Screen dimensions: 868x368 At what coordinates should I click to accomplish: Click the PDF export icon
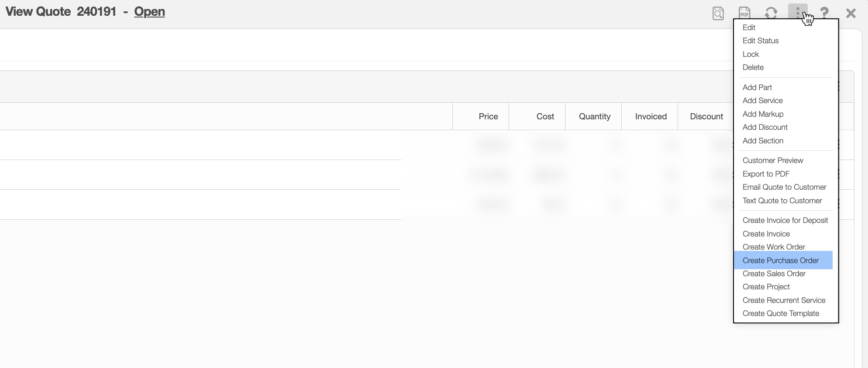[744, 13]
